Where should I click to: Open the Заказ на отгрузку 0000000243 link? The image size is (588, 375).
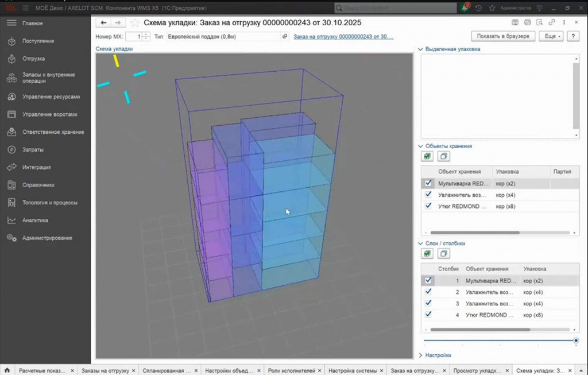tap(343, 37)
